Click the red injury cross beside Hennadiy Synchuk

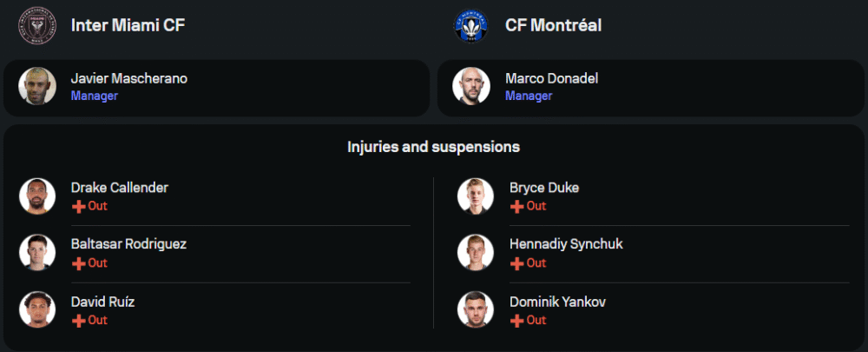[x=516, y=263]
